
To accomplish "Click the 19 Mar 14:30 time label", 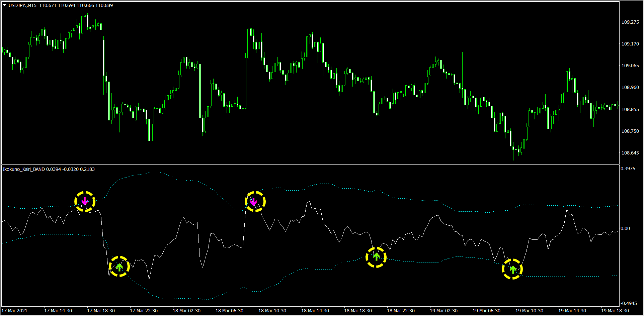I will point(572,311).
